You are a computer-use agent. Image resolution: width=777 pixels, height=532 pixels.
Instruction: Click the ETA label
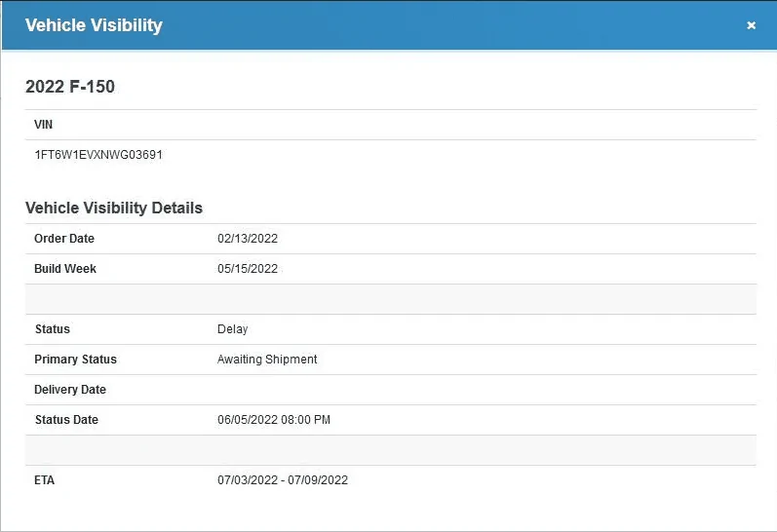pos(46,480)
